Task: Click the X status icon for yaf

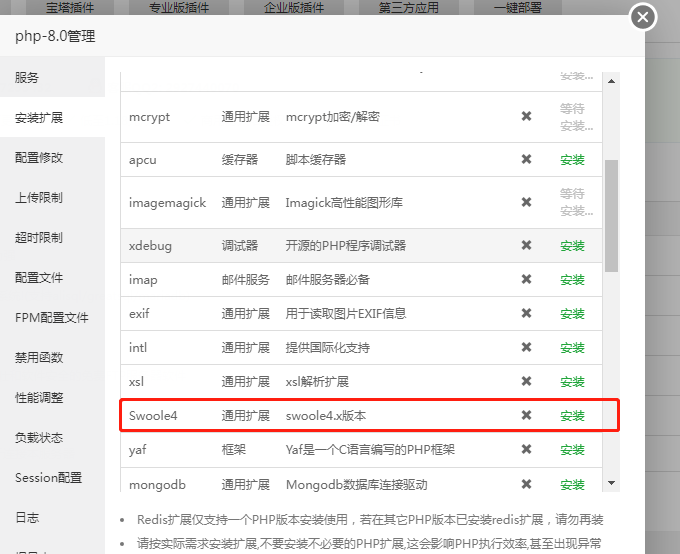Action: (x=526, y=449)
